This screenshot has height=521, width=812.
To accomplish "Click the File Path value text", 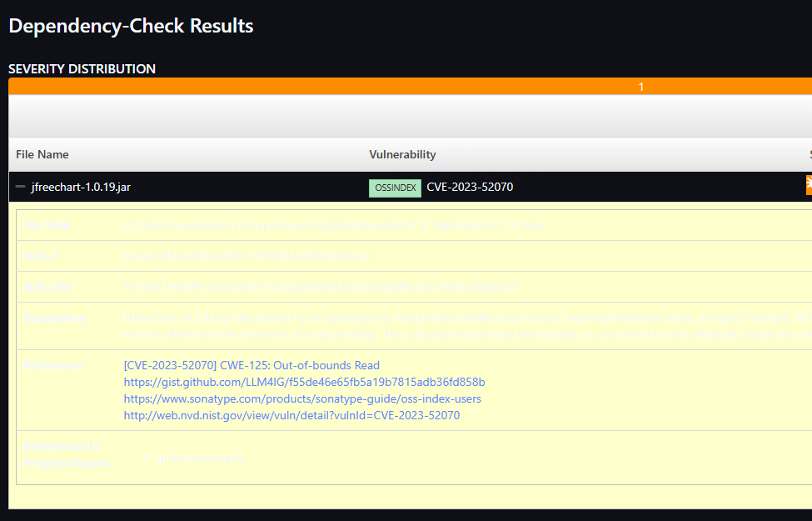I will tap(333, 226).
